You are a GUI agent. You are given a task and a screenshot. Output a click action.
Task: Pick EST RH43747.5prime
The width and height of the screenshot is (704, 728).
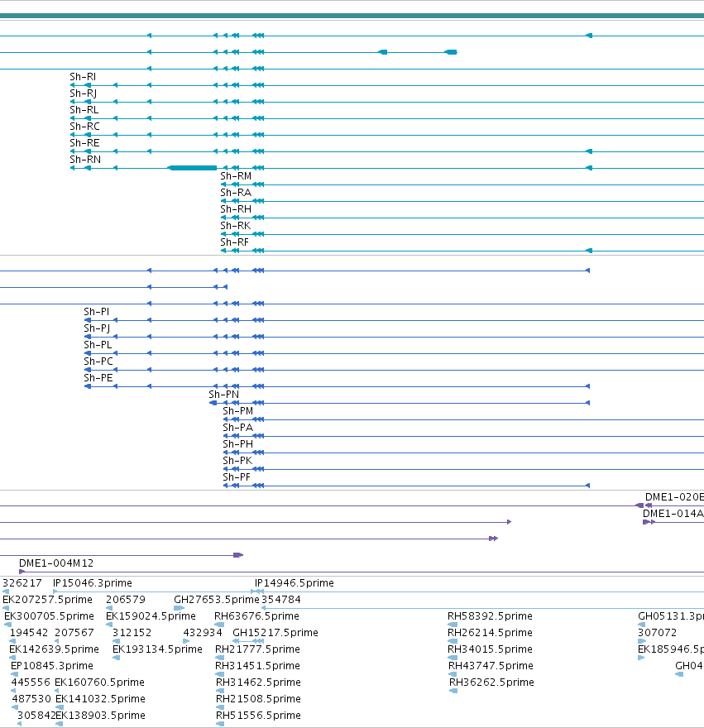(491, 666)
